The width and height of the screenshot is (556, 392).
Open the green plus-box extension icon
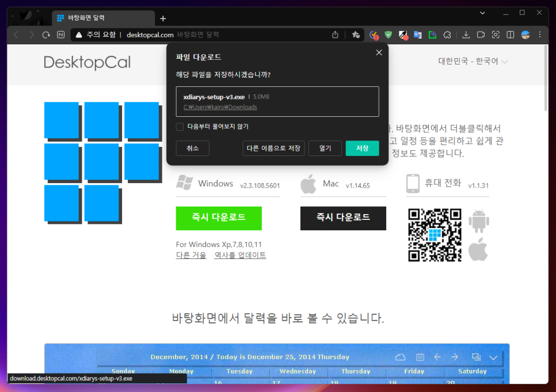[x=432, y=35]
